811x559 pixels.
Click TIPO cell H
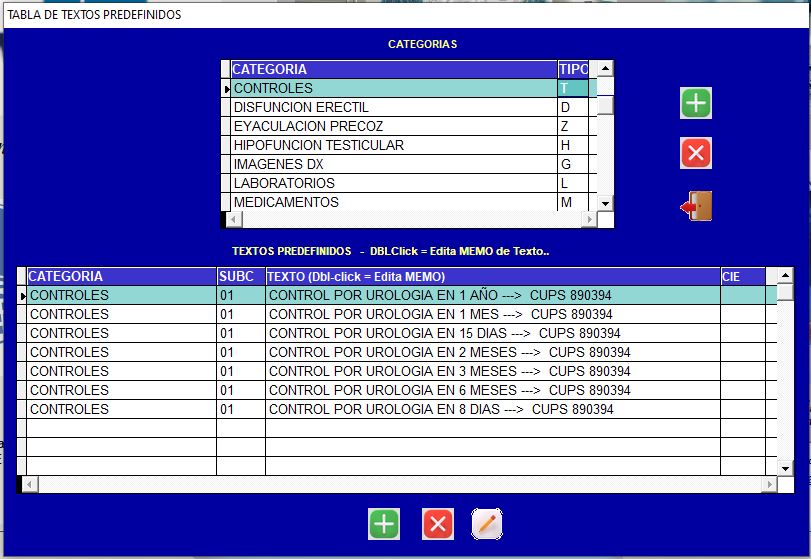point(573,145)
